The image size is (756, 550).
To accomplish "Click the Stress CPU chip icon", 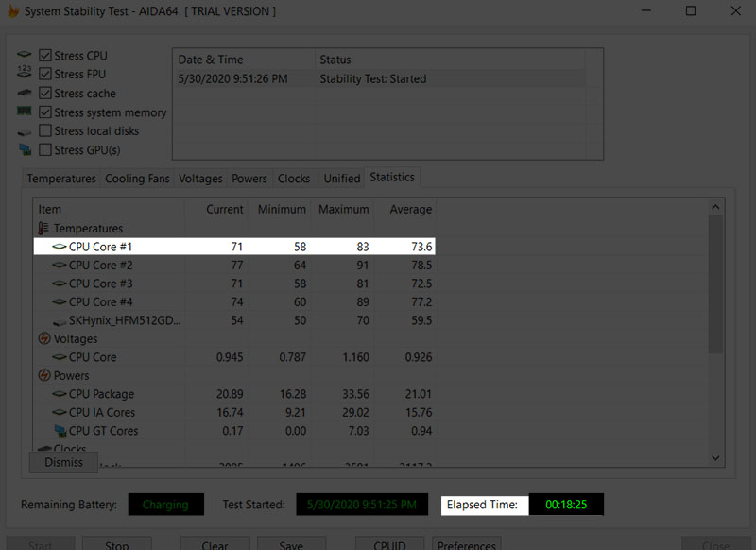I will [x=25, y=55].
